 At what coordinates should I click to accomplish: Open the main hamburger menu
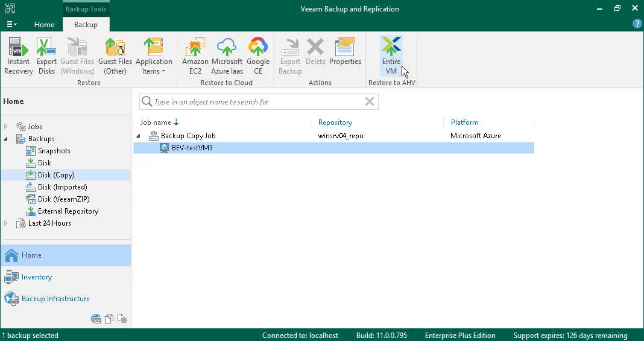pyautogui.click(x=11, y=25)
